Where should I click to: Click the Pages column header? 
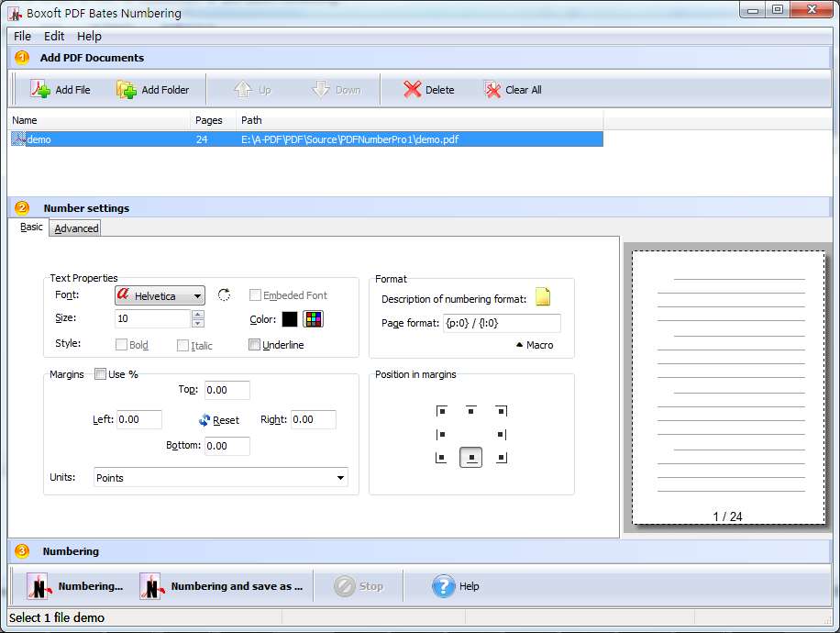214,120
